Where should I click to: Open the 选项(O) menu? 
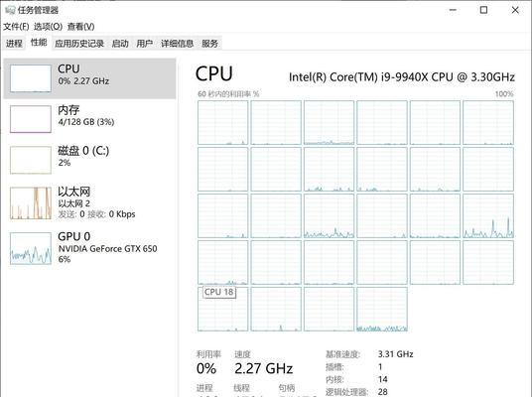(48, 27)
